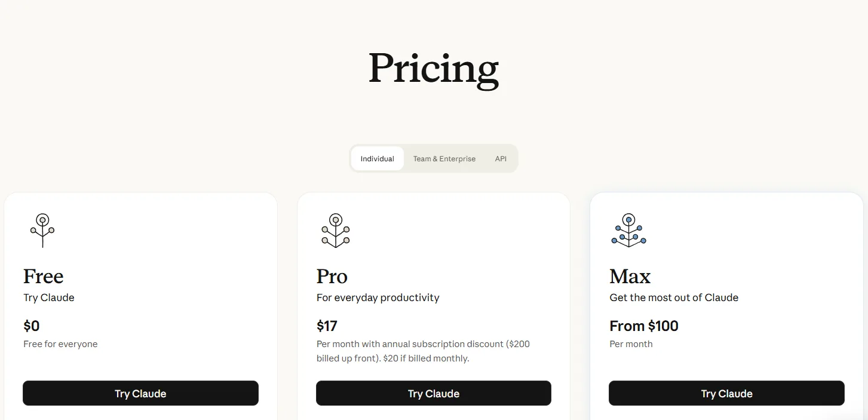Click the Pro plan branching icon
The height and width of the screenshot is (420, 868).
click(x=336, y=231)
